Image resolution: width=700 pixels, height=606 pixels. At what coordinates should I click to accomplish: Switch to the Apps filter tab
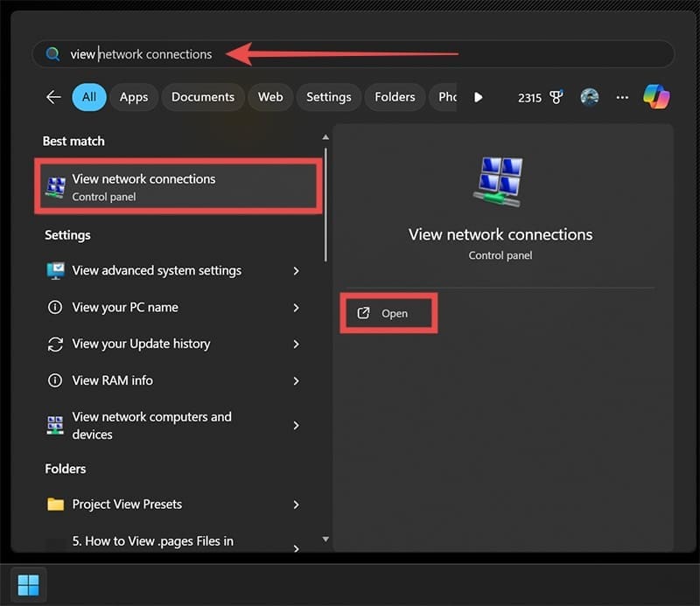pos(133,97)
